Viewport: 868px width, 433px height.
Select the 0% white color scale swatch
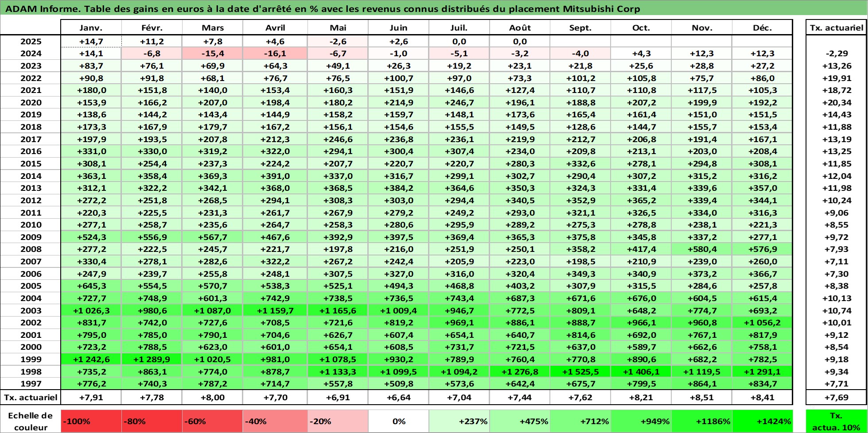pos(398,421)
